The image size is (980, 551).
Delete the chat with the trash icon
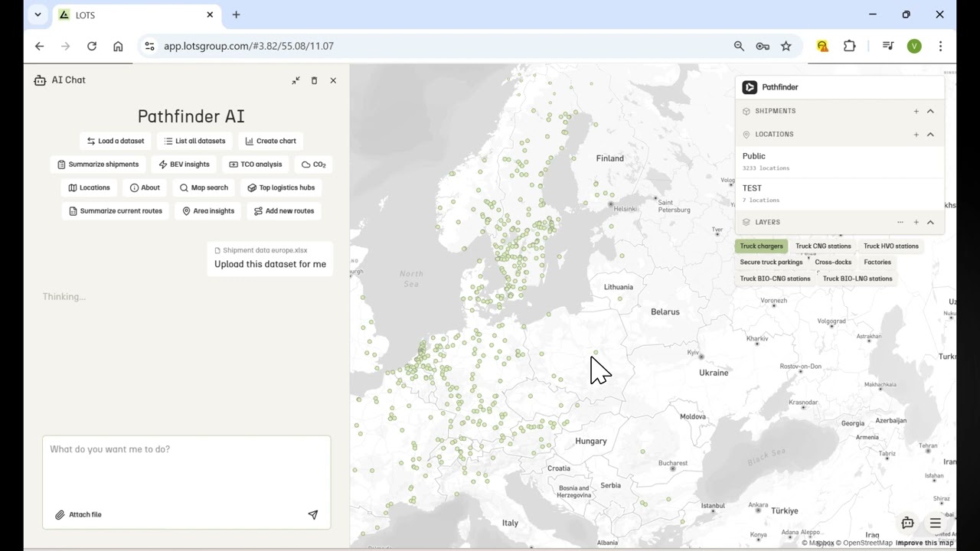point(314,80)
